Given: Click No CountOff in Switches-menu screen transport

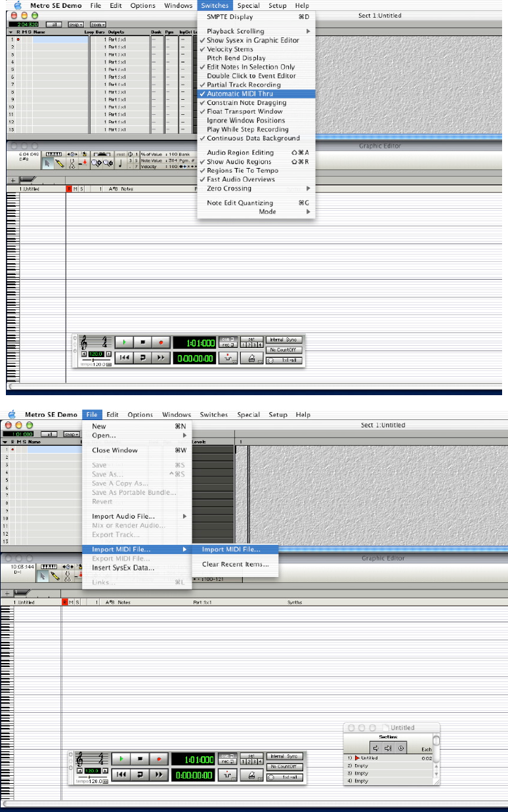Looking at the screenshot, I should point(284,350).
